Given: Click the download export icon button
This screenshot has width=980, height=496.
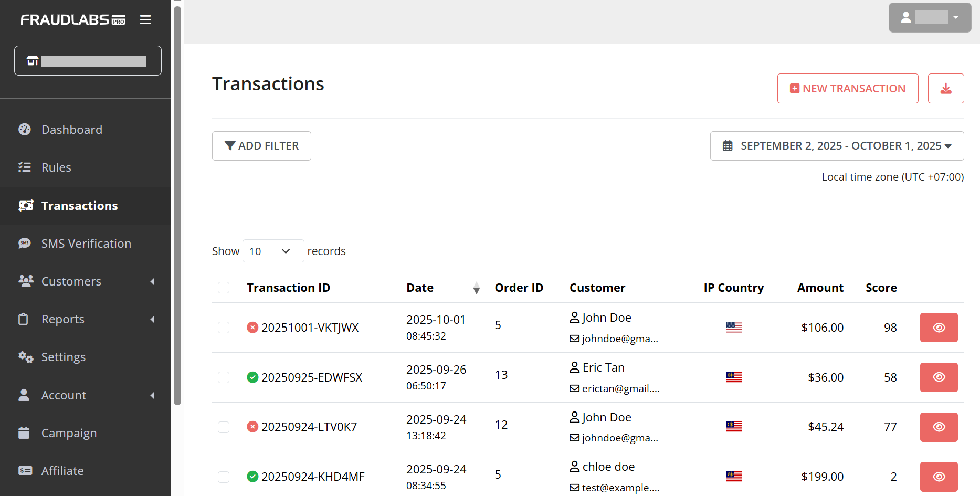Looking at the screenshot, I should tap(945, 89).
